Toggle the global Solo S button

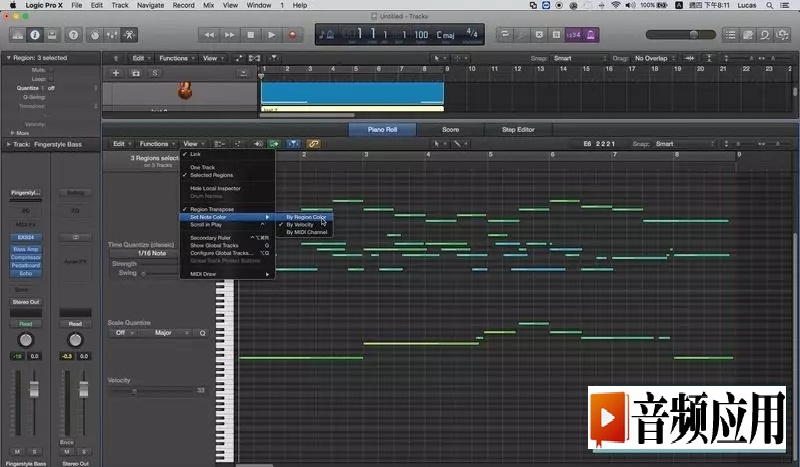[155, 73]
